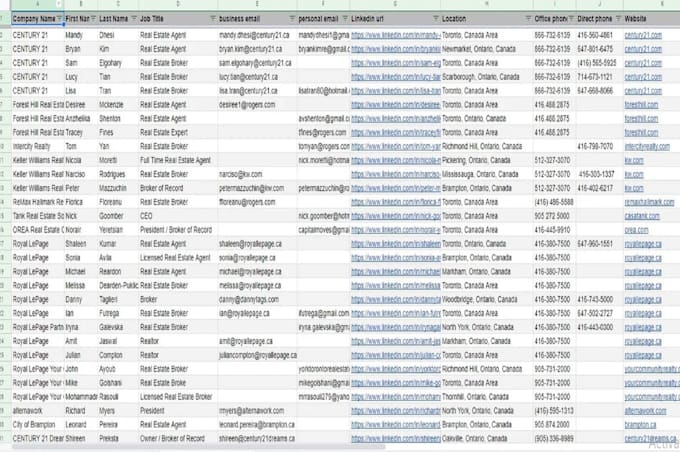Select cell narciso@kw.com
Image resolution: width=680 pixels, height=452 pixels.
pyautogui.click(x=257, y=174)
